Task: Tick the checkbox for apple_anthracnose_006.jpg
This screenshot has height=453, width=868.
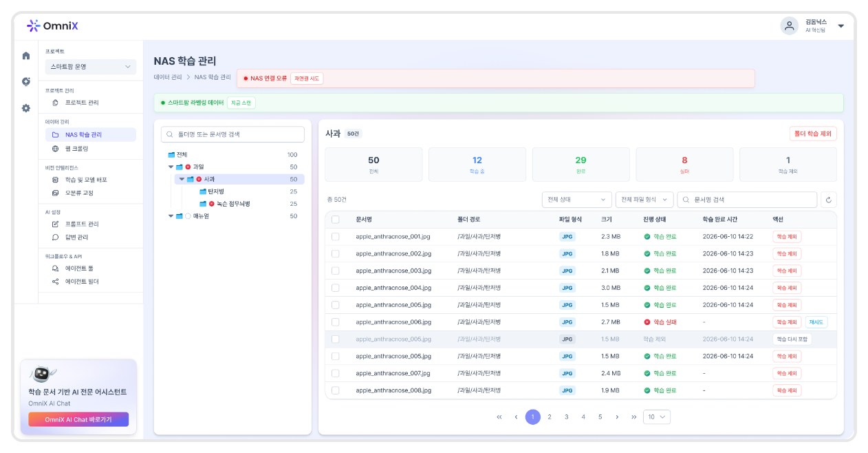Action: coord(336,322)
